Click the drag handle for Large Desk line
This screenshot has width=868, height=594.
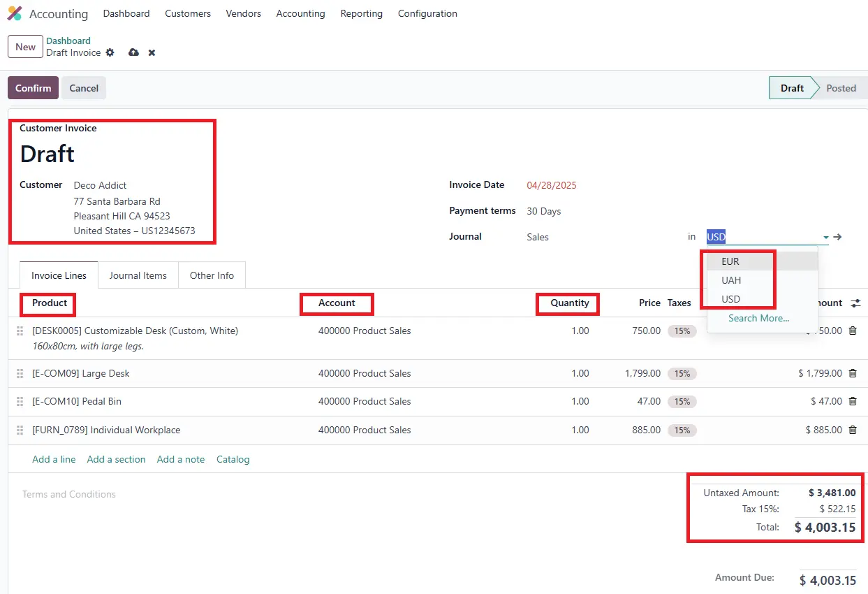point(20,373)
